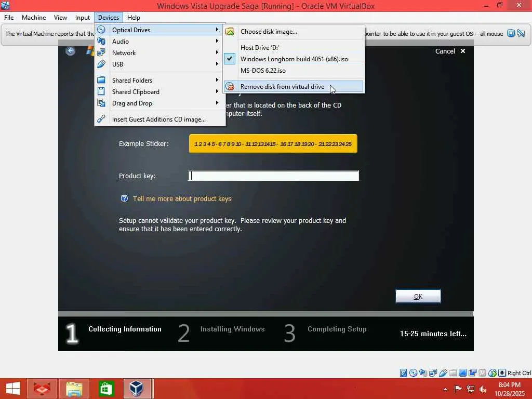Image resolution: width=532 pixels, height=399 pixels.
Task: Show hidden tray icons arrow
Action: (x=445, y=389)
